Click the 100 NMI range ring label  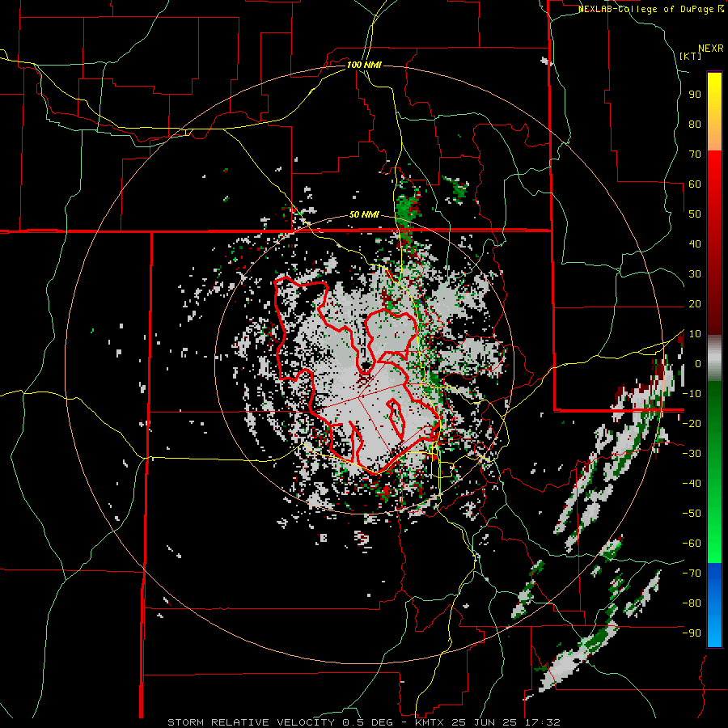click(x=364, y=65)
